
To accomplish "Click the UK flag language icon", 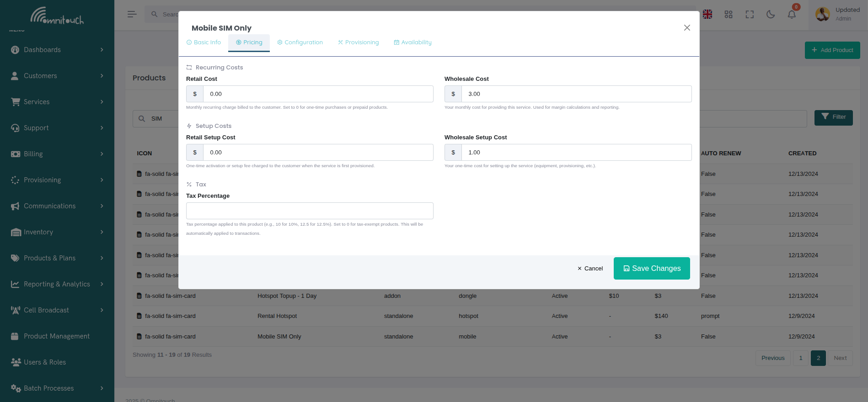I will click(x=707, y=15).
